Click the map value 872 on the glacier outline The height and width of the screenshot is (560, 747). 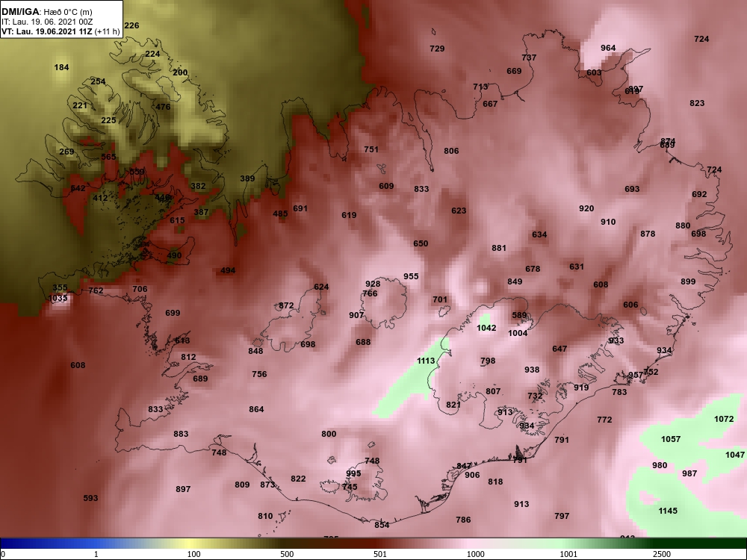coord(286,305)
